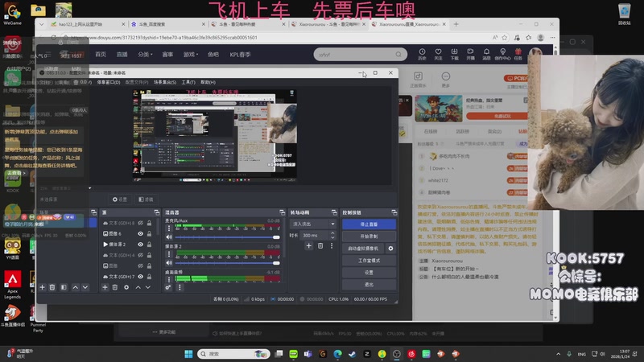Open OBS 工具(T) menu

(x=188, y=82)
